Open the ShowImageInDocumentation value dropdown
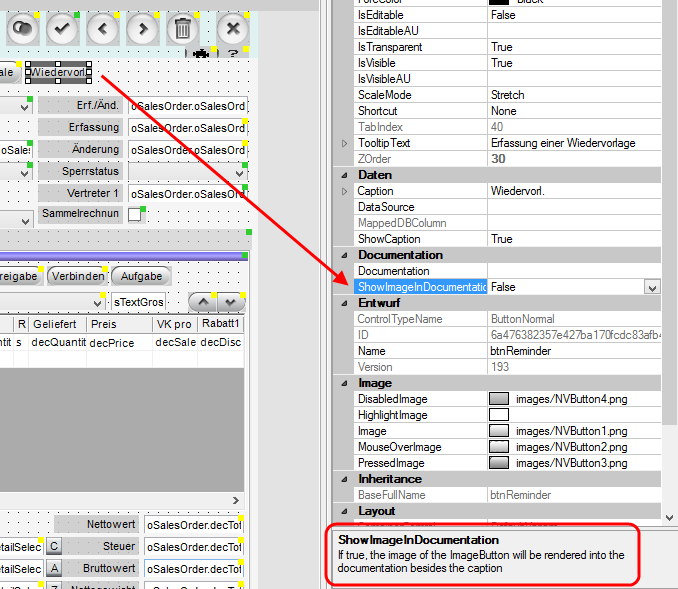Image resolution: width=678 pixels, height=589 pixels. 652,287
